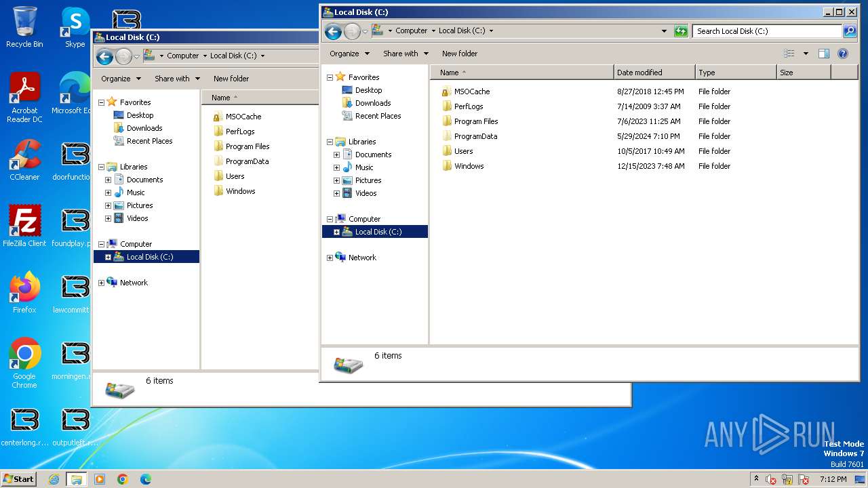Sort by Size column header
868x488 pixels.
pyautogui.click(x=804, y=73)
